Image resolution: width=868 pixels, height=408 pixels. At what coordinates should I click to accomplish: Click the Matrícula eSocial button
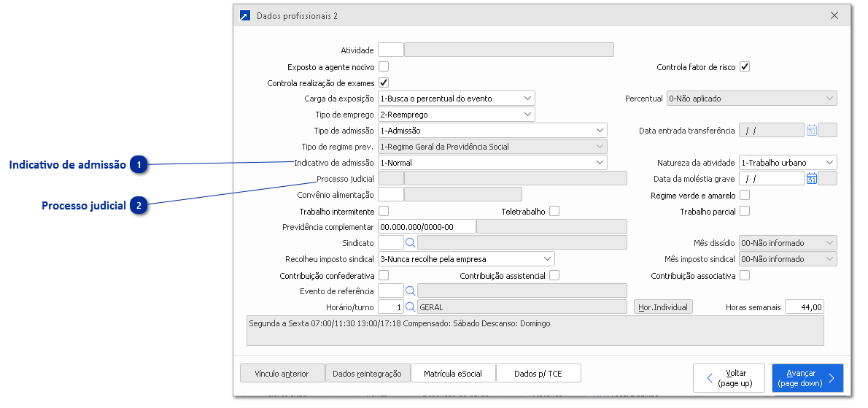pyautogui.click(x=453, y=374)
